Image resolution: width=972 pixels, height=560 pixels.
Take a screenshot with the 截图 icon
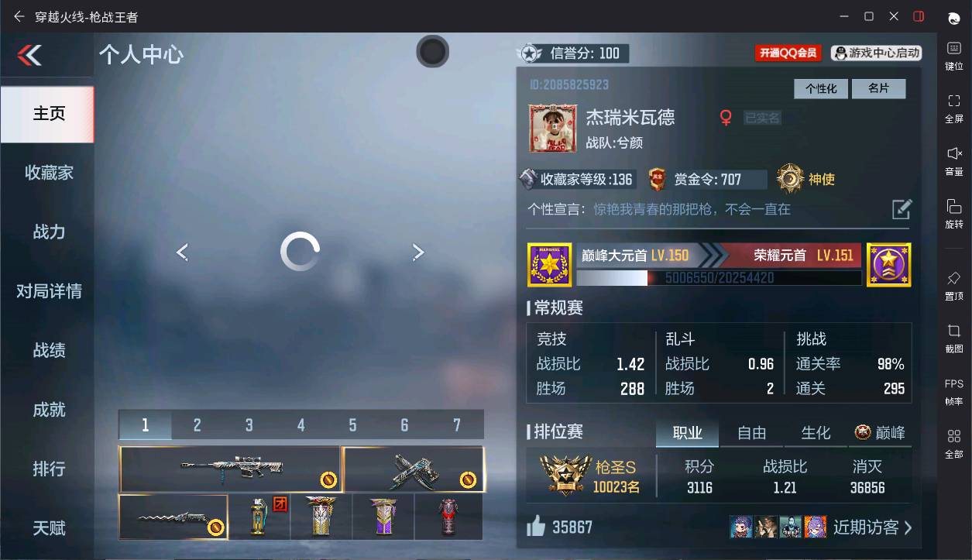(954, 331)
